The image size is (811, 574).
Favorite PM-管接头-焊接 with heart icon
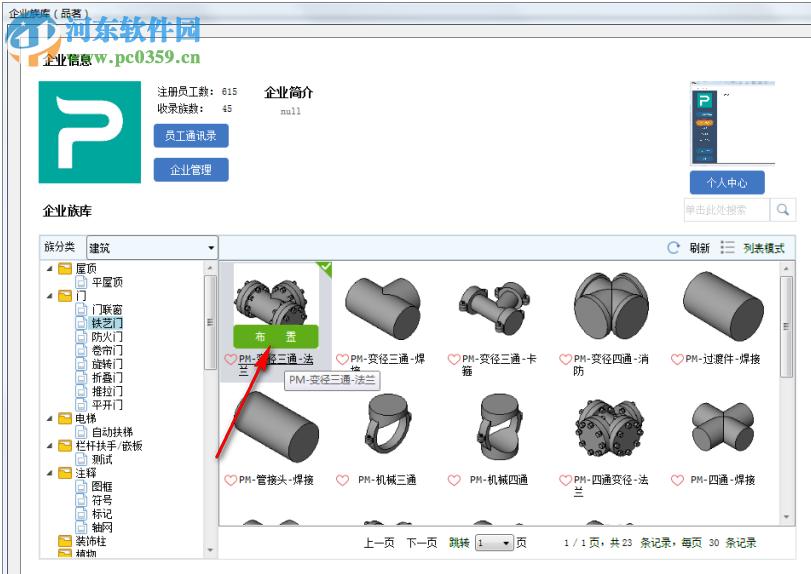(x=230, y=480)
